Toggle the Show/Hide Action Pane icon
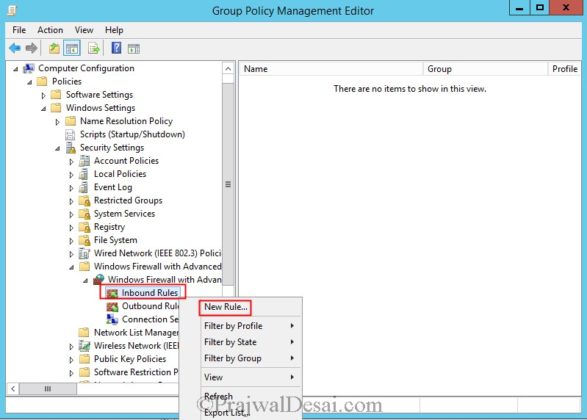The width and height of the screenshot is (587, 420). point(134,49)
